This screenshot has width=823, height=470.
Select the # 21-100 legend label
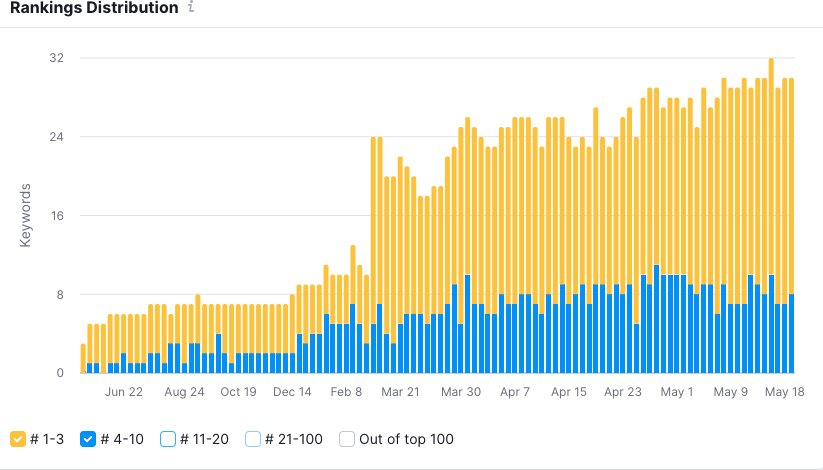294,439
